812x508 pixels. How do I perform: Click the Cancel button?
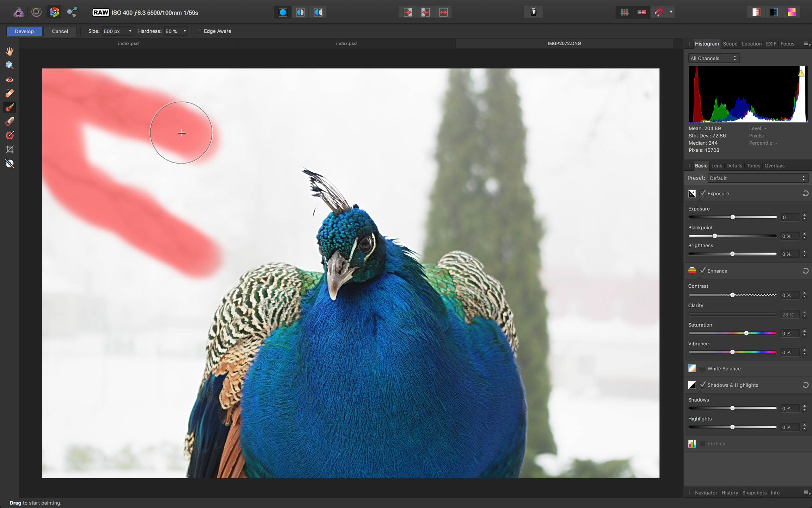point(60,31)
